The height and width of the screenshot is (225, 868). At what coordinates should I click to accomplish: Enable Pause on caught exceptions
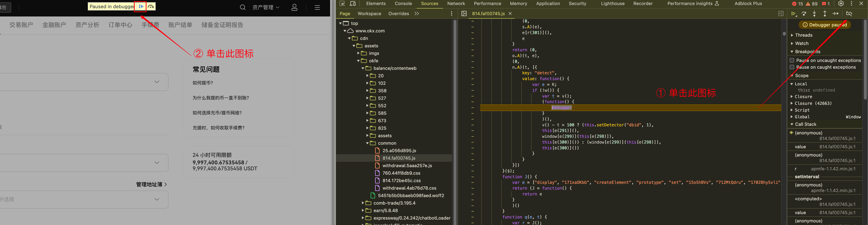[792, 67]
